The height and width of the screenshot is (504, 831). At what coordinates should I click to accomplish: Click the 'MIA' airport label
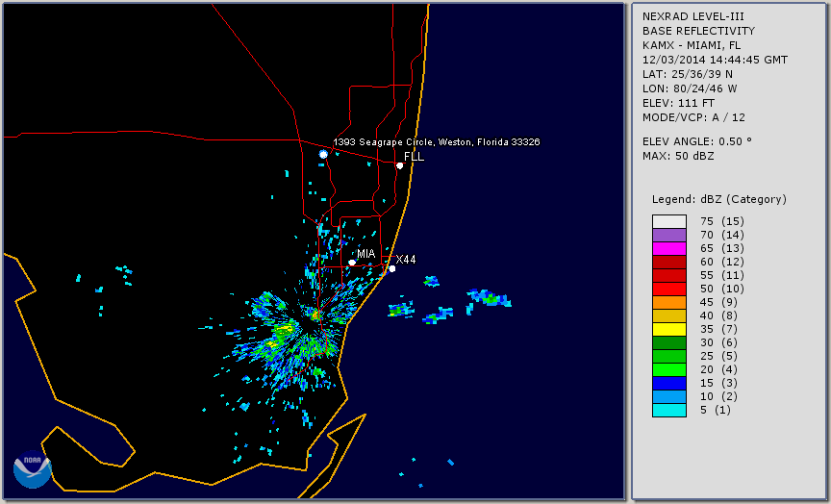pos(366,254)
